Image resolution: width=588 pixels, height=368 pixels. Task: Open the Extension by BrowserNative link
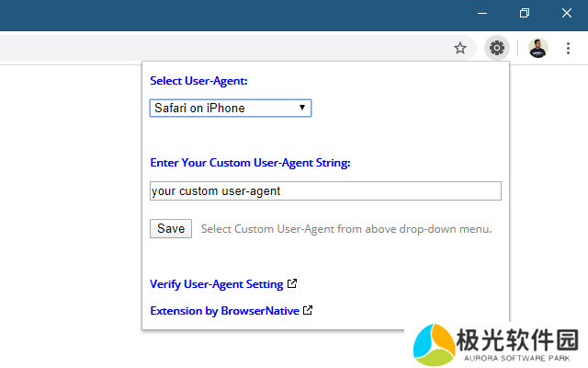(x=224, y=311)
